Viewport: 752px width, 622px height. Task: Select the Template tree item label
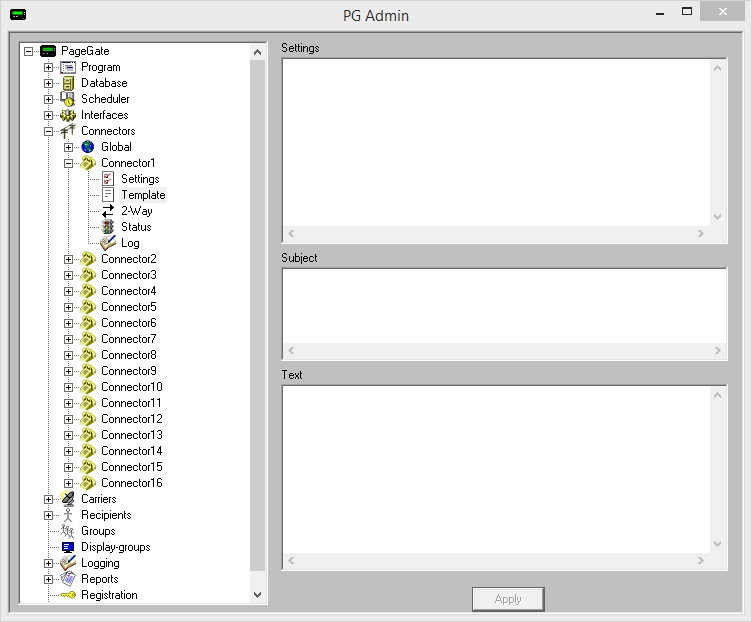[143, 195]
